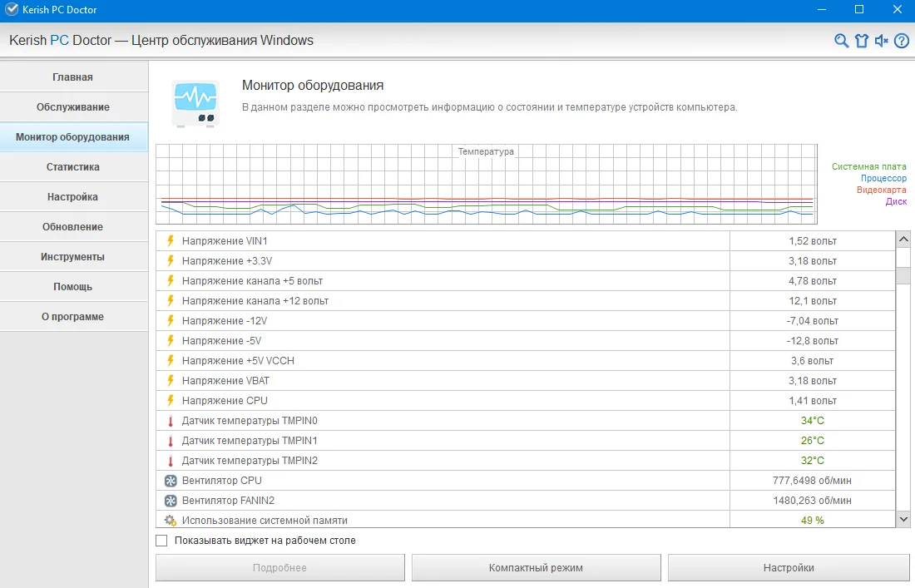
Task: Enable the desktop widget checkbox
Action: click(161, 541)
